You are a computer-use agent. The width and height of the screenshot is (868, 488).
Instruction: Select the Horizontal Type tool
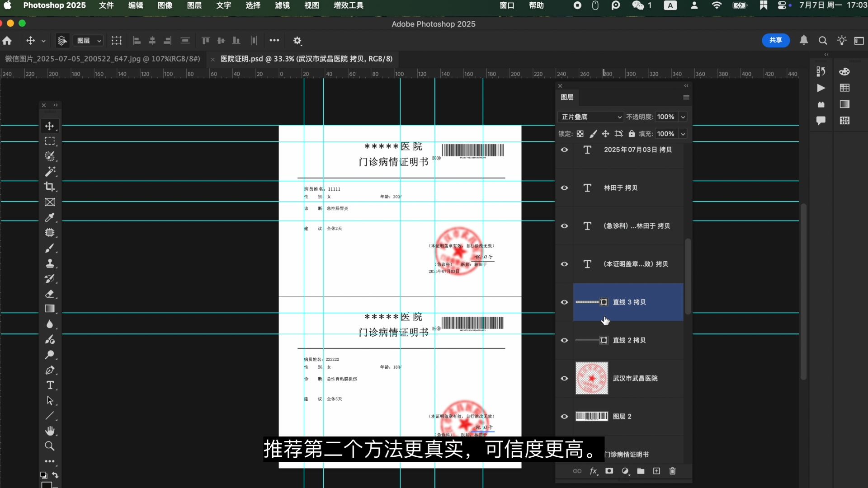[x=50, y=385]
